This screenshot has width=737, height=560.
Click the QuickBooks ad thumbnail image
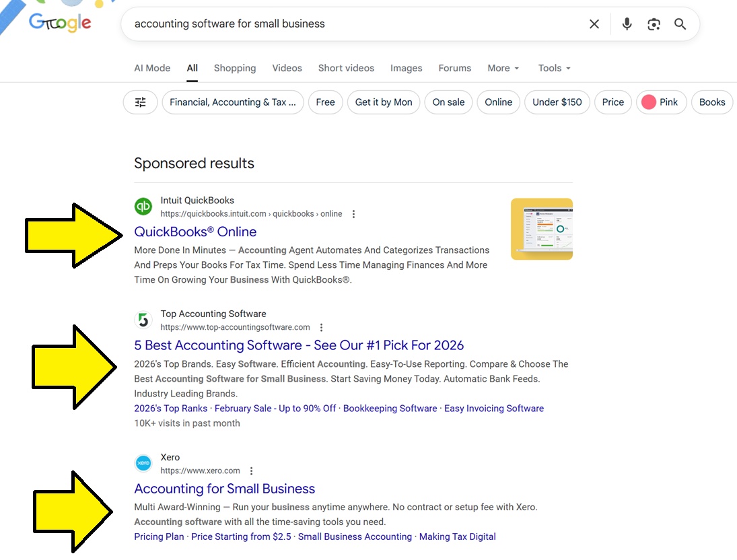[x=541, y=229]
